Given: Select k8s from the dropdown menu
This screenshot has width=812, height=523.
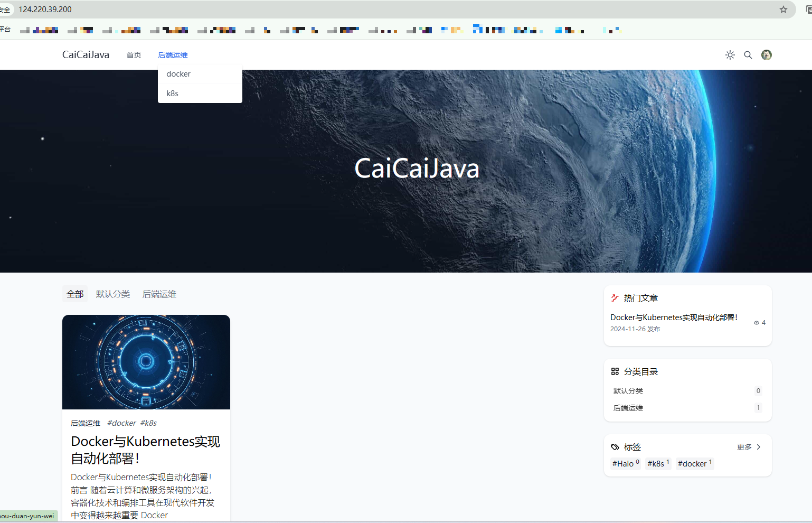Looking at the screenshot, I should [200, 94].
